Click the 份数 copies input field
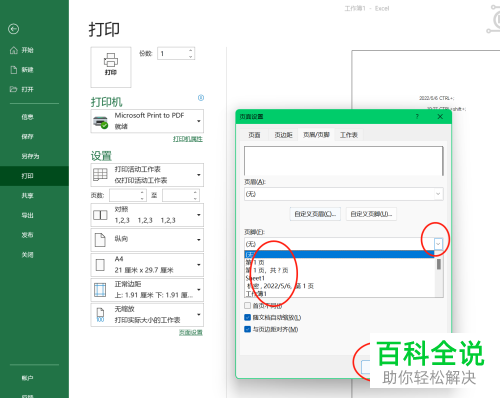 (173, 53)
